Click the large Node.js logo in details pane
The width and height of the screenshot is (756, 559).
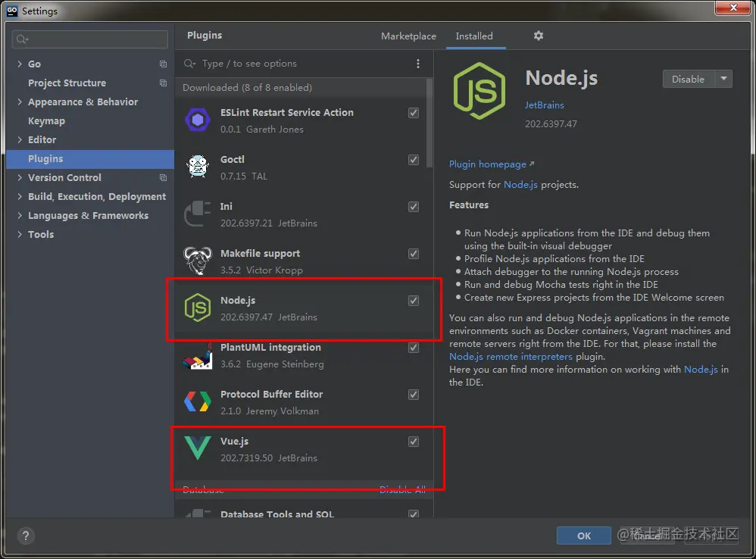click(480, 91)
